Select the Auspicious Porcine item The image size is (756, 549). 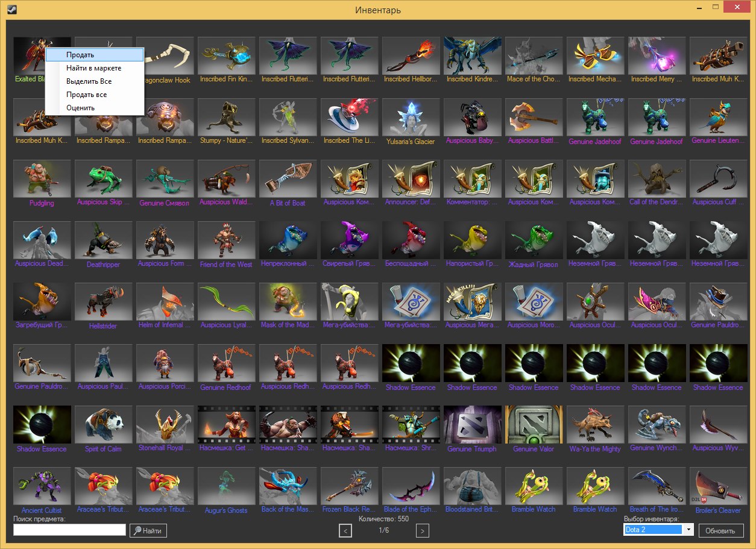[x=165, y=363]
